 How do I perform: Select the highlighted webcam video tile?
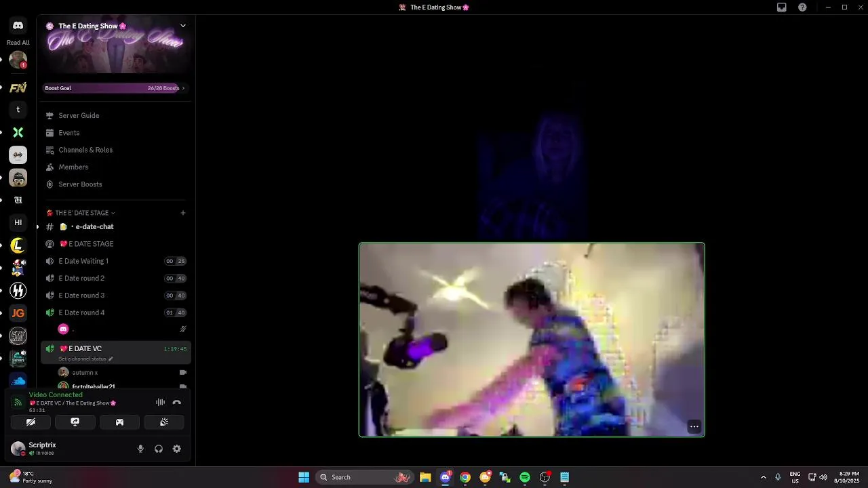pyautogui.click(x=532, y=340)
